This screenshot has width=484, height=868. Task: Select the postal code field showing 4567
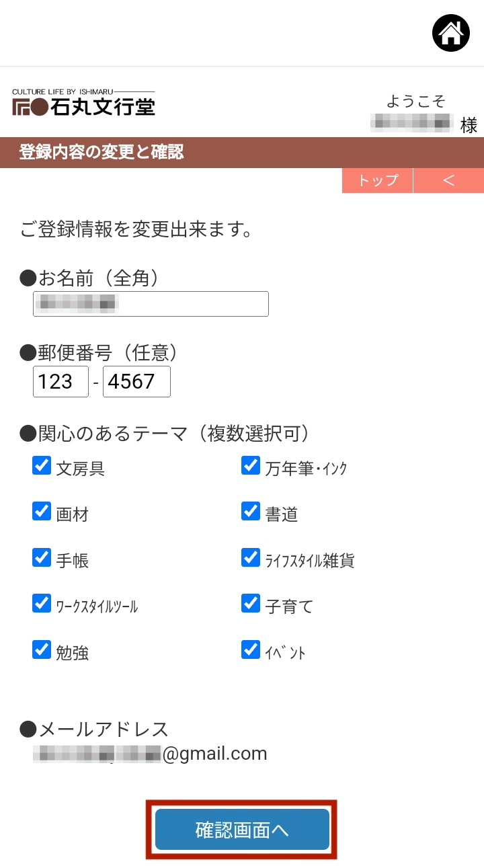pos(136,382)
